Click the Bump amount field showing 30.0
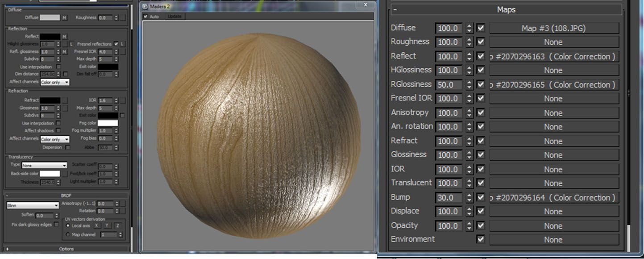This screenshot has height=259, width=644. 448,197
